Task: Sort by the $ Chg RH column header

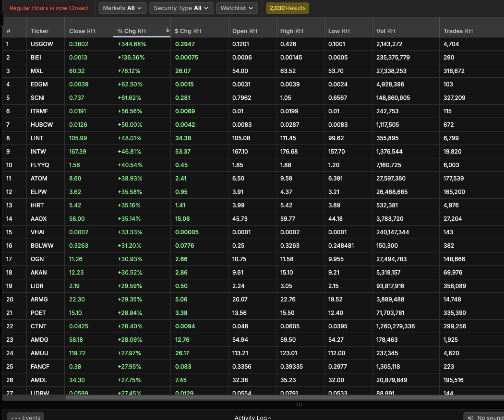Action: point(188,31)
